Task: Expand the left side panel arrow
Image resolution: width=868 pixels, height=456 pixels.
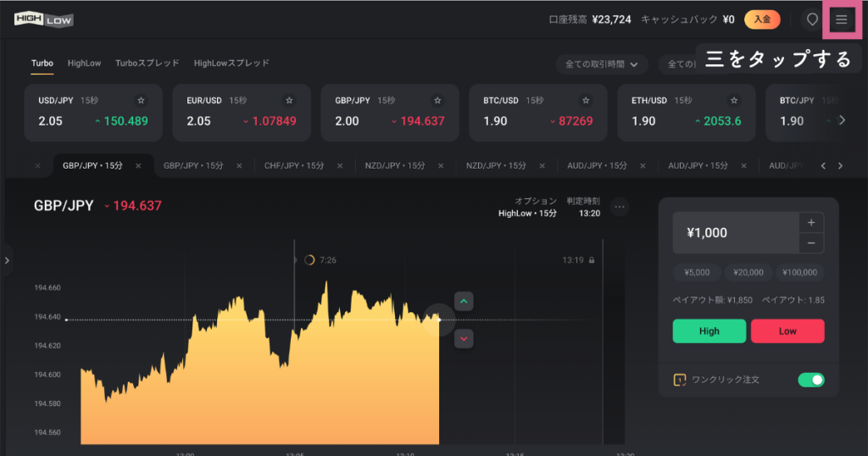Action: coord(7,260)
